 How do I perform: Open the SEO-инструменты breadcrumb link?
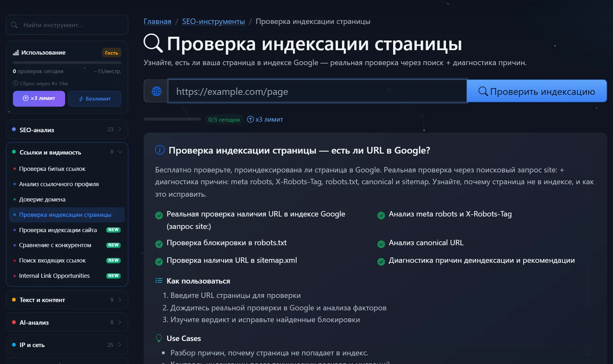pyautogui.click(x=213, y=21)
